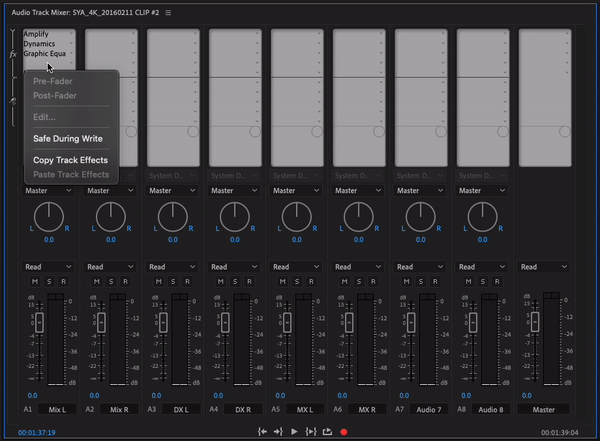Enable record on track A4 DX R
Image resolution: width=600 pixels, height=441 pixels.
249,282
